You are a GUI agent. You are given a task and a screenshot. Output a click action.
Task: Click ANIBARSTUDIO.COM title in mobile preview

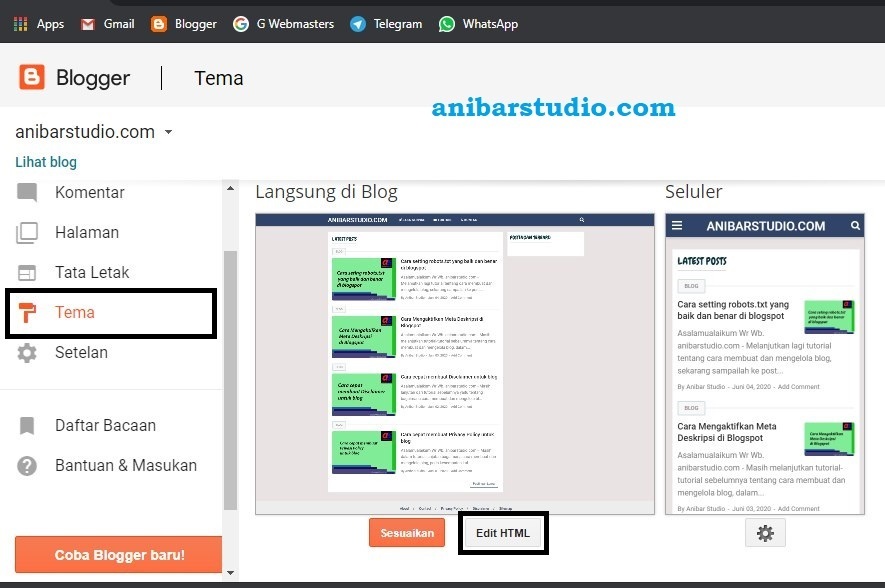tap(766, 226)
